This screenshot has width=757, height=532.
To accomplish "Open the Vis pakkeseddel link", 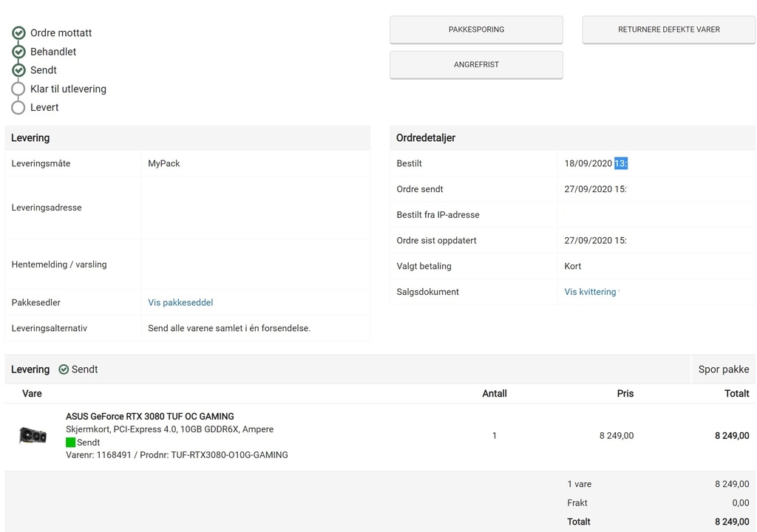I will [x=180, y=303].
